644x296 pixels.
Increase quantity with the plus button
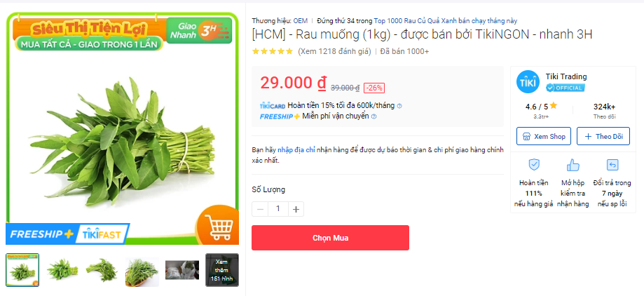tap(296, 209)
